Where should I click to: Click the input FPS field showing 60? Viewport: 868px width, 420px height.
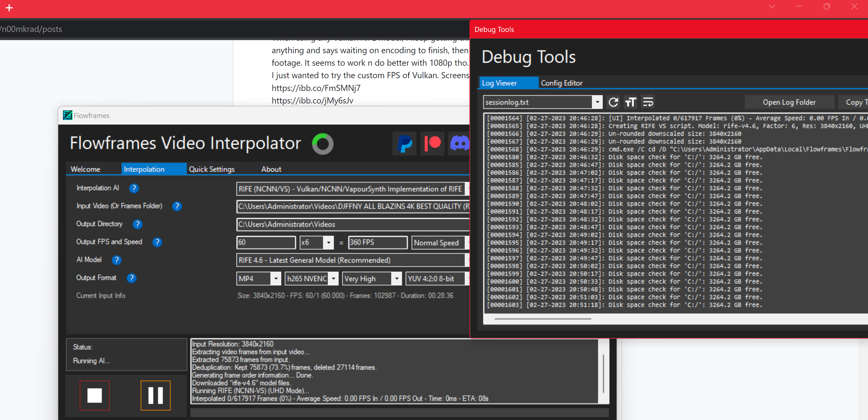266,243
